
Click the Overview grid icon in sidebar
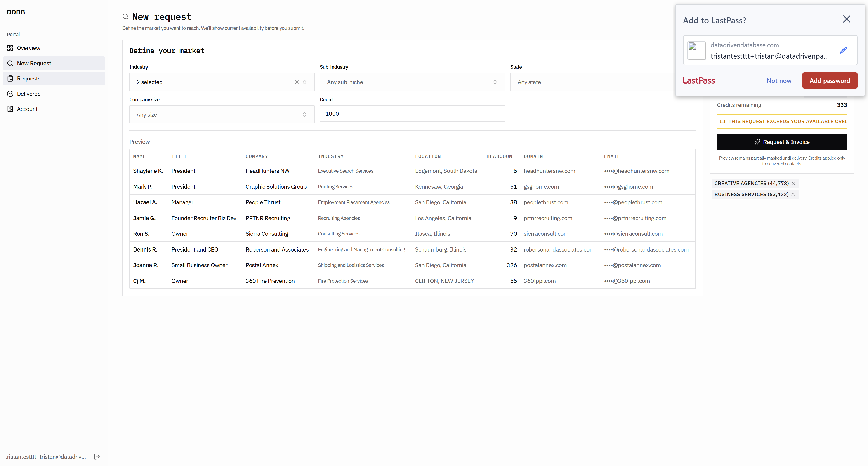pyautogui.click(x=10, y=48)
